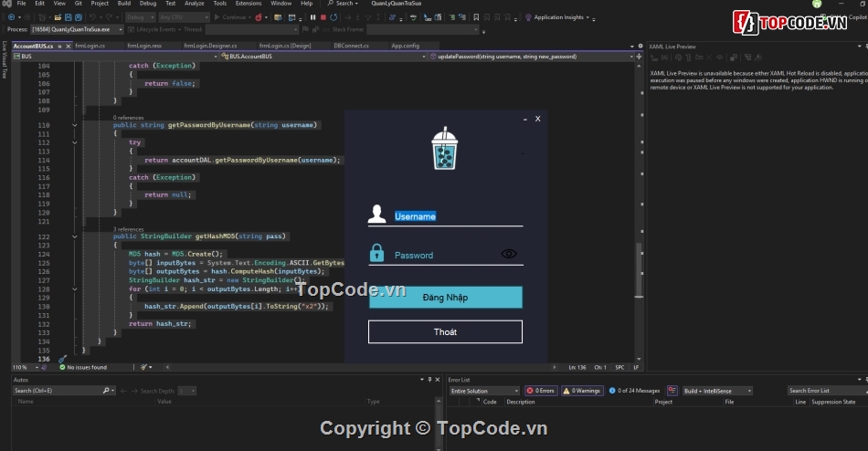Screen dimensions: 868x451
Task: Expand the Entire Solution scope dropdown
Action: (x=484, y=391)
